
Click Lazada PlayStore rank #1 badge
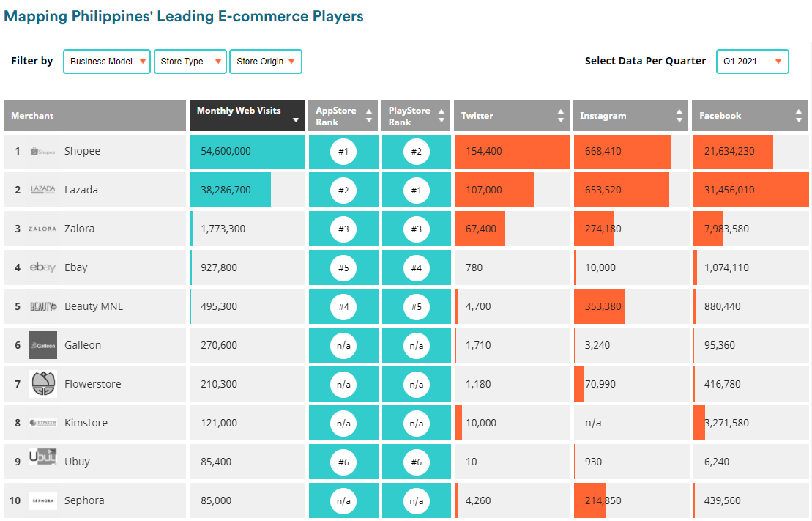click(x=417, y=191)
